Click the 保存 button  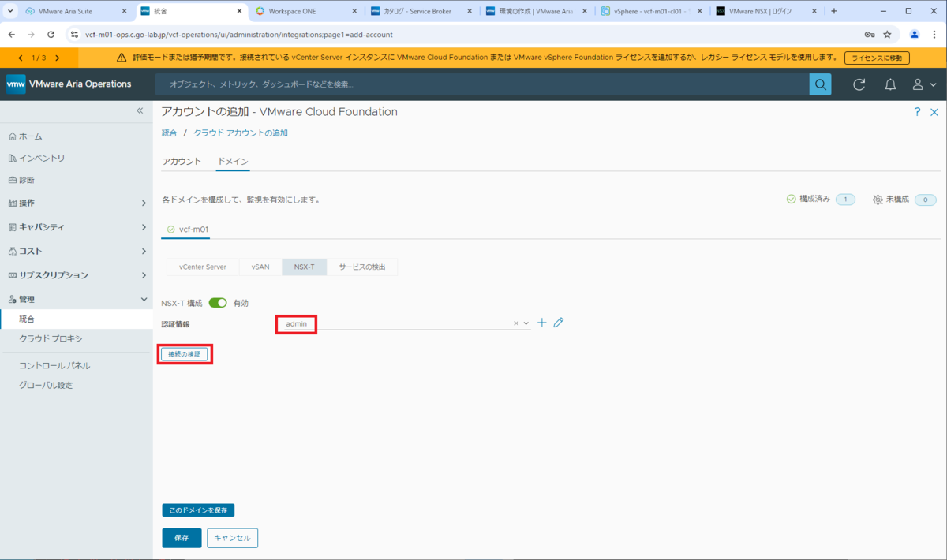(x=182, y=538)
